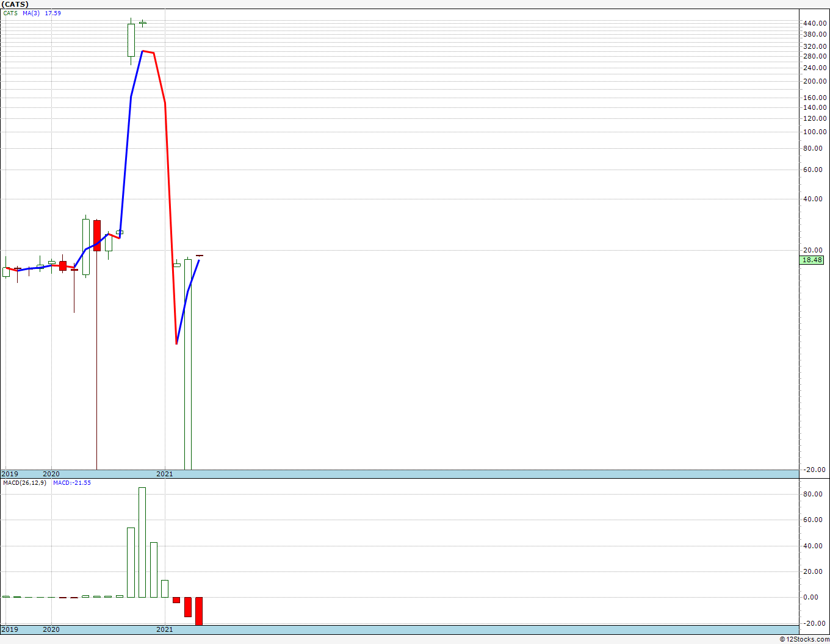The width and height of the screenshot is (830, 644).
Task: Click the large red candlestick body
Action: coord(97,236)
